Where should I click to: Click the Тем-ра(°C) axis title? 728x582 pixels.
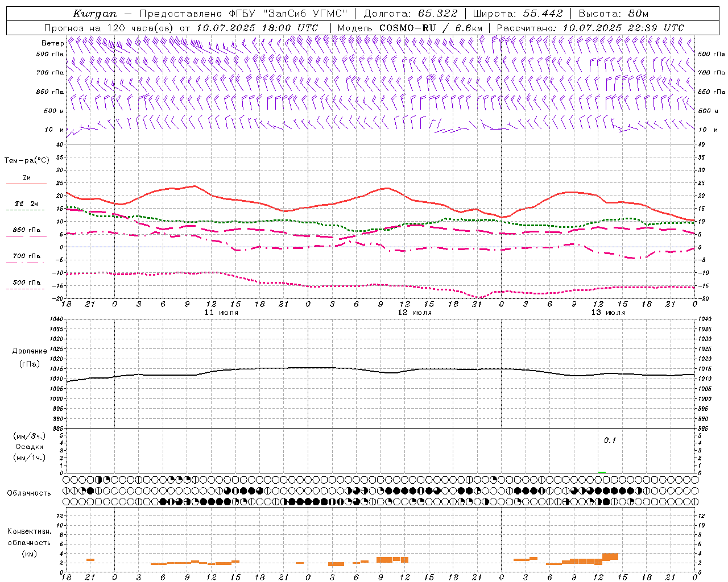(x=27, y=161)
